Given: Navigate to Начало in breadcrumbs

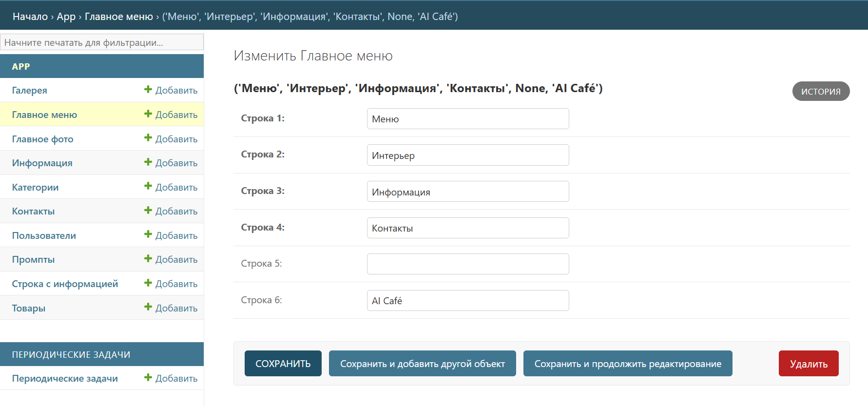Looking at the screenshot, I should (x=30, y=17).
